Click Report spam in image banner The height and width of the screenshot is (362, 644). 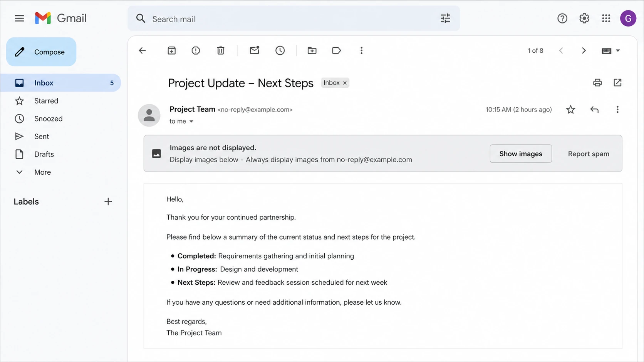pyautogui.click(x=589, y=154)
